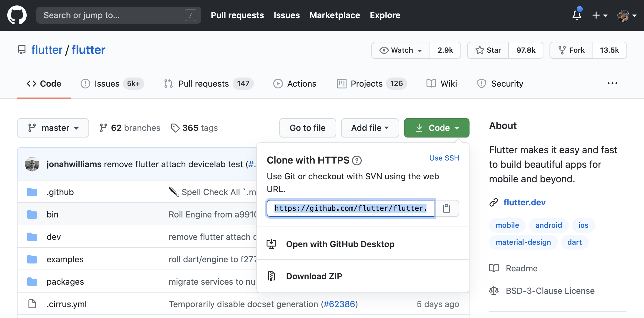The width and height of the screenshot is (644, 318).
Task: Open the flutter.dev website link
Action: tap(524, 202)
